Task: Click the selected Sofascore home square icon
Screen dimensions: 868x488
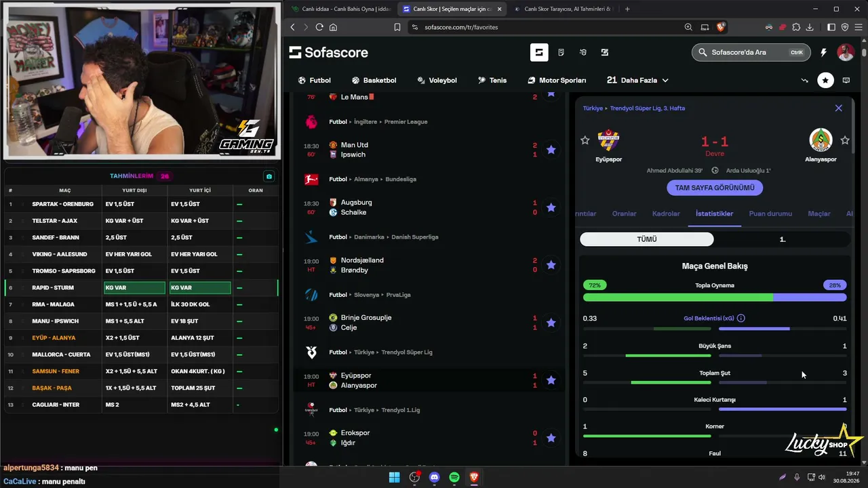Action: 539,52
